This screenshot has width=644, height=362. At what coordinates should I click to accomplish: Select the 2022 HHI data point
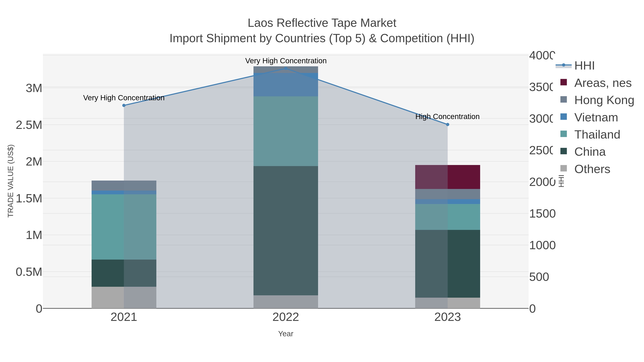click(286, 68)
